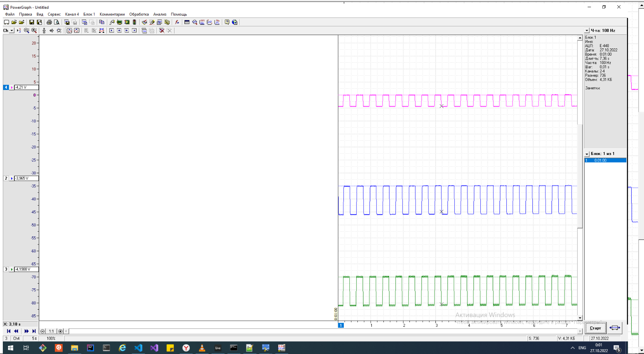This screenshot has height=354, width=644.
Task: Click block marker 1 on the time axis
Action: 341,325
